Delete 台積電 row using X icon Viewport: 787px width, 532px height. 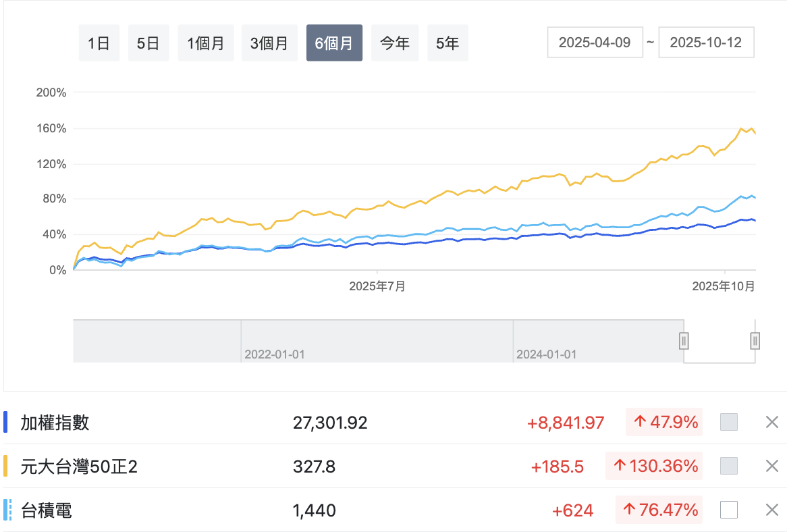click(772, 510)
